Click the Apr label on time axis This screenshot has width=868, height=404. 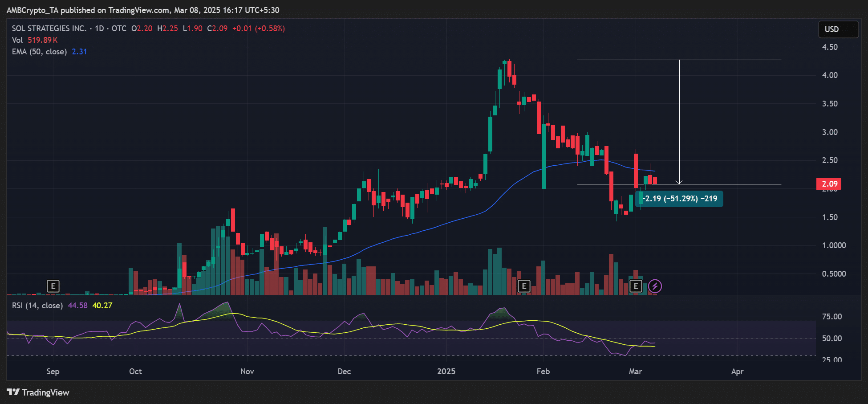(737, 371)
